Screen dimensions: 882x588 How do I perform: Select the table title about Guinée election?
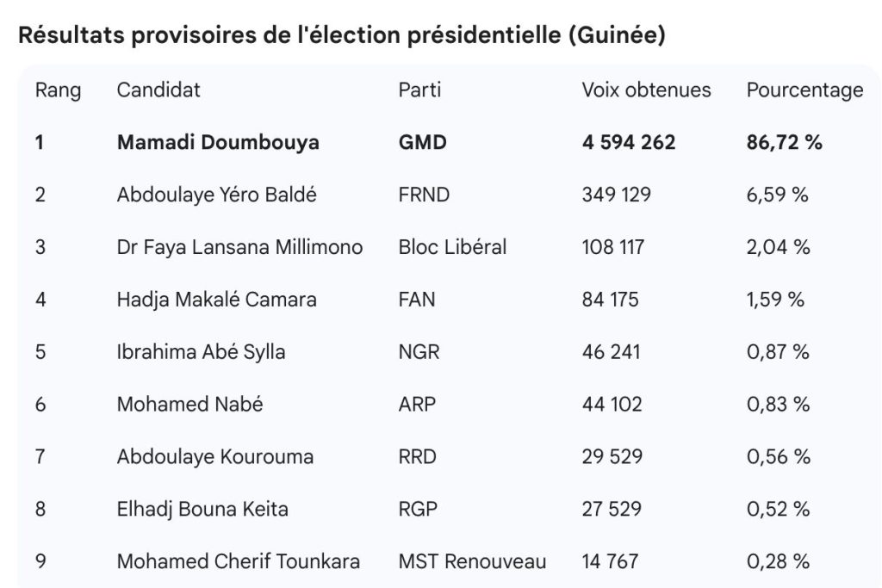pos(341,36)
